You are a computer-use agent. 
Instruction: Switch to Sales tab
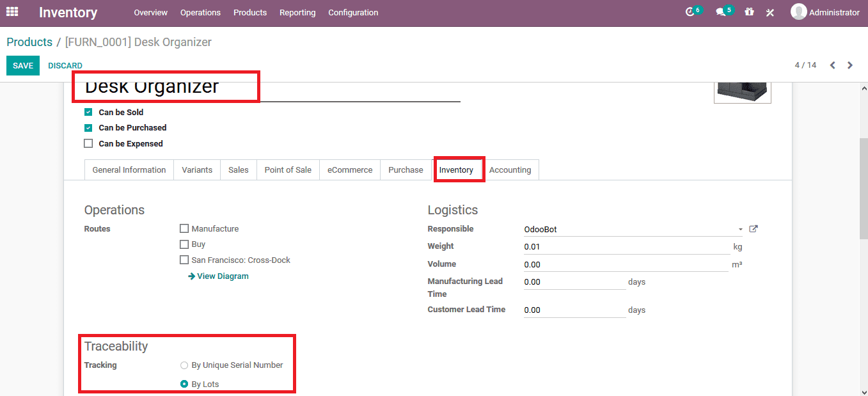tap(239, 170)
